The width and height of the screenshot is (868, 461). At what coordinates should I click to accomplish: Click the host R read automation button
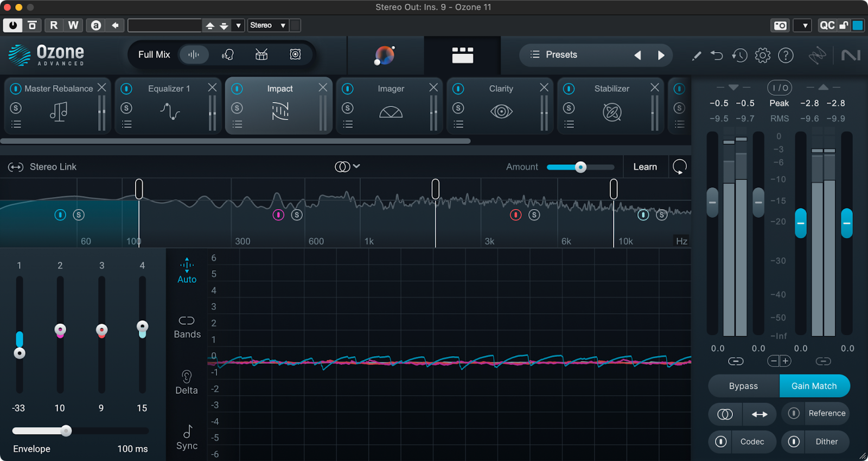(x=54, y=25)
